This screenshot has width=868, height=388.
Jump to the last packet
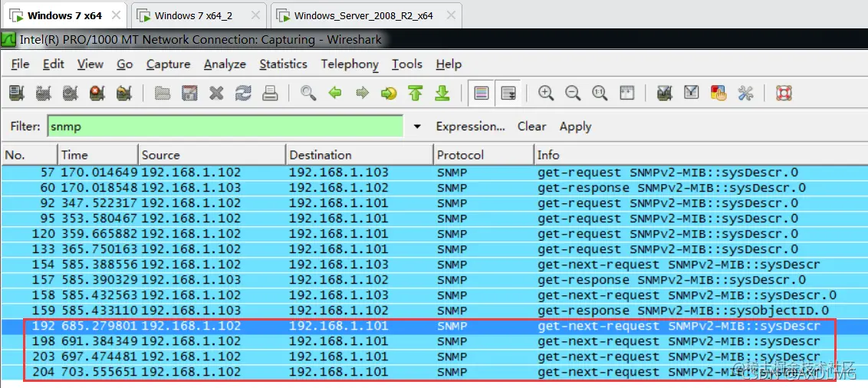442,93
